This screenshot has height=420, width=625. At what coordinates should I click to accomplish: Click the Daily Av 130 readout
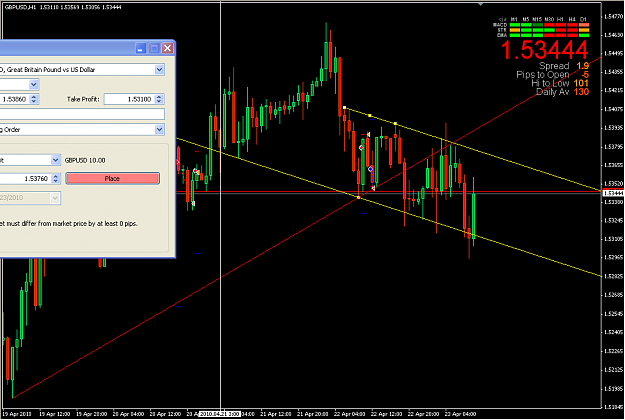point(562,92)
